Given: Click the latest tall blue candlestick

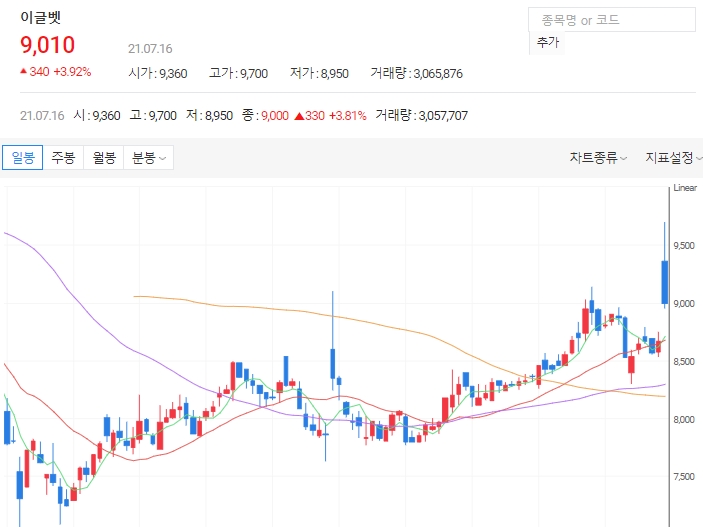Looking at the screenshot, I should tap(664, 282).
